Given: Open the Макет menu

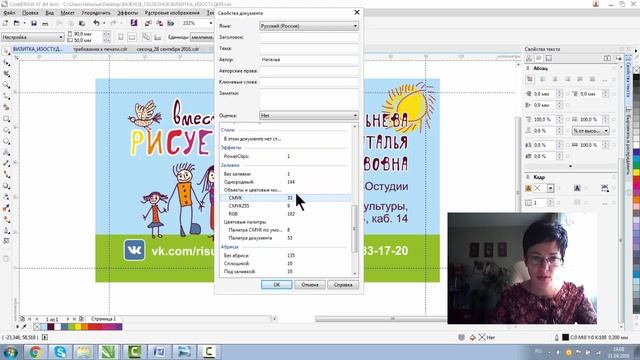Looking at the screenshot, I should [67, 13].
